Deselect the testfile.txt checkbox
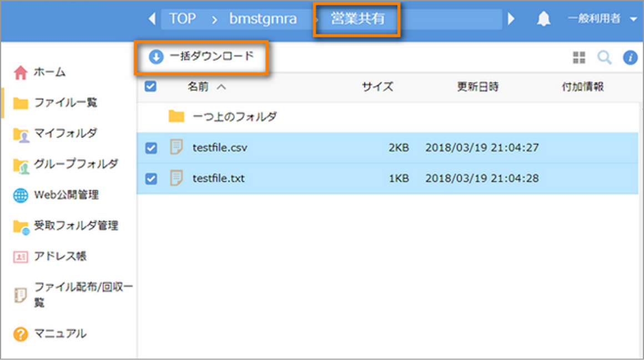This screenshot has width=644, height=360. coord(150,178)
